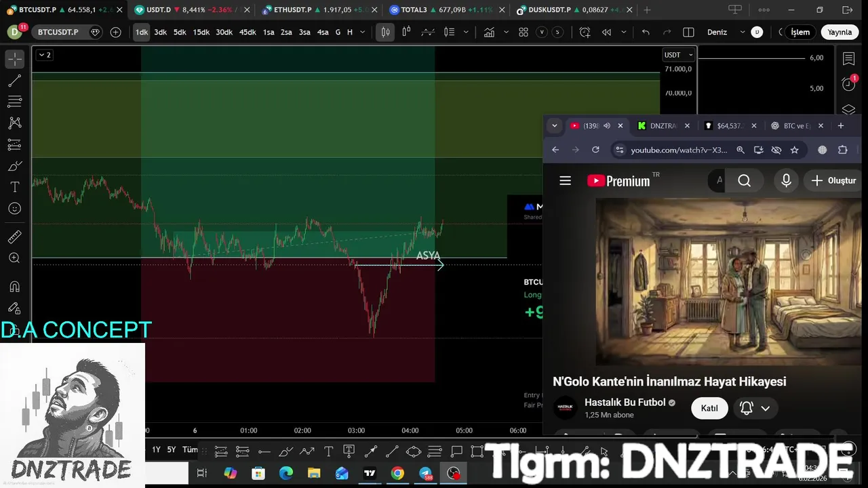
Task: Open the emoji icons tool
Action: [14, 209]
